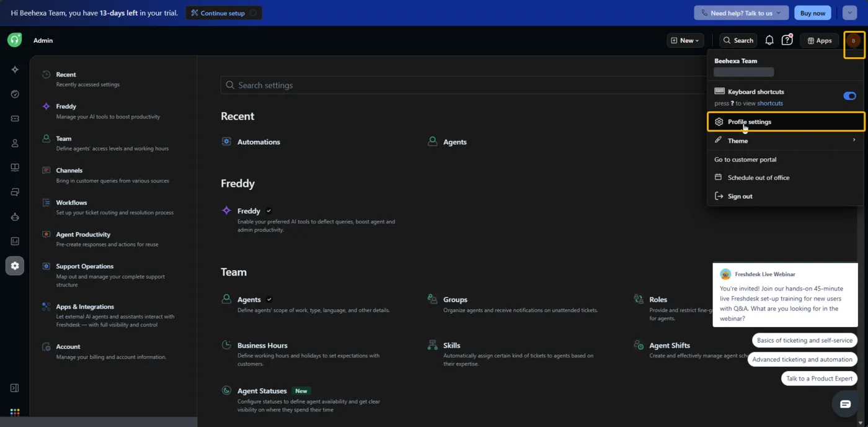Open the Agent Shifts setting link

tap(670, 345)
